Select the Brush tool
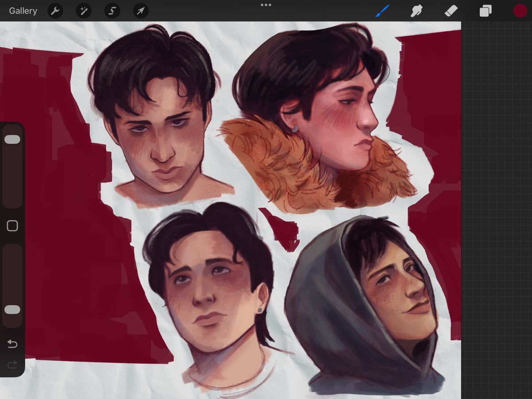532x399 pixels. pyautogui.click(x=382, y=11)
